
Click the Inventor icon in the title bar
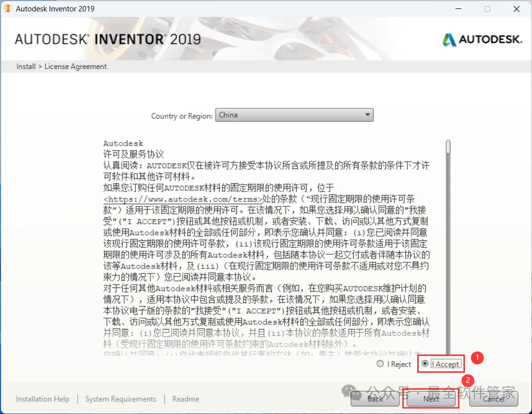pos(7,8)
